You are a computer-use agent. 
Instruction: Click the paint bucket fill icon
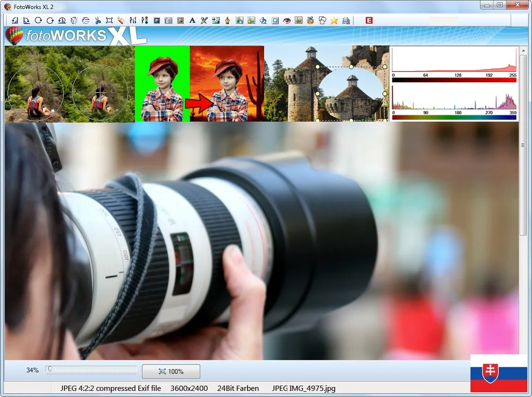point(263,20)
